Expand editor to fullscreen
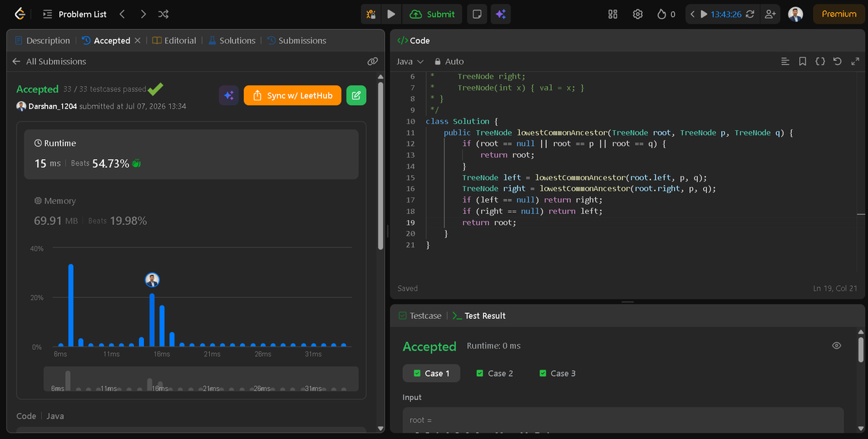 pos(856,61)
